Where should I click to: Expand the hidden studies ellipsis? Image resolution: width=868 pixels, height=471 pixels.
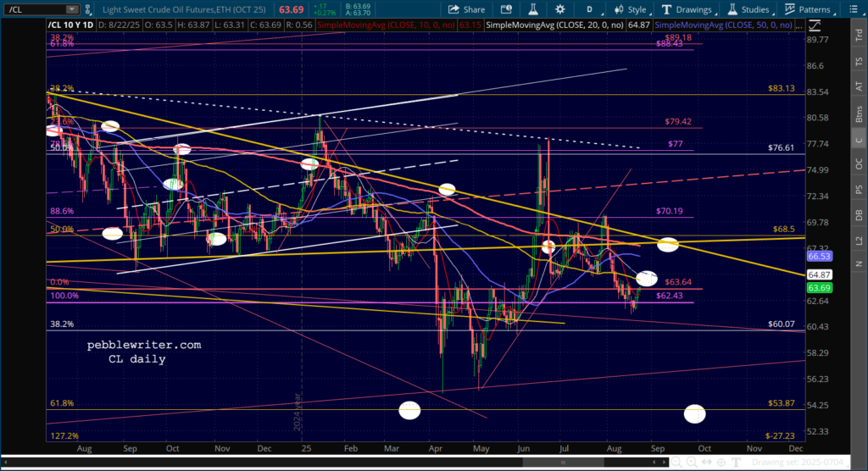798,25
